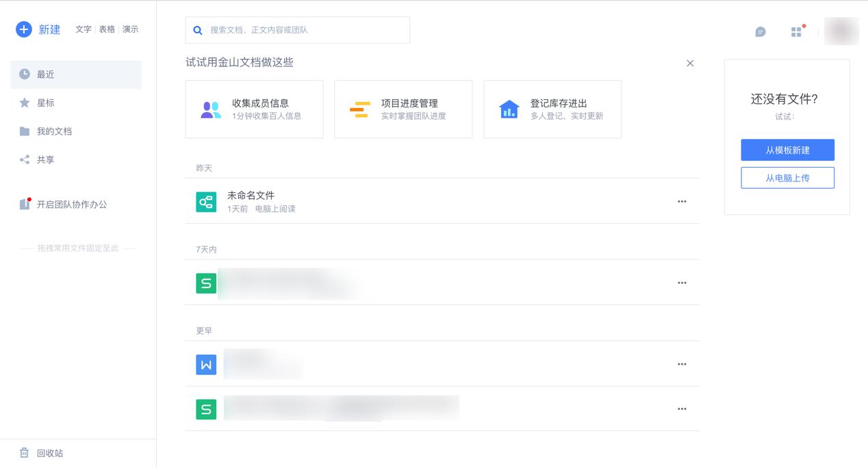Click the green S file icon under 7天内
Screen dimensions: 868x468
206,283
